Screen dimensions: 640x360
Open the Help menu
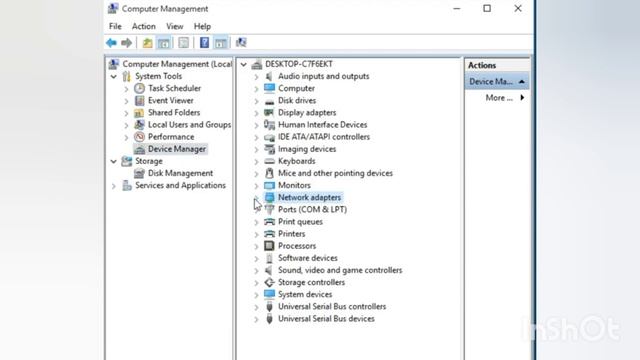pyautogui.click(x=202, y=27)
